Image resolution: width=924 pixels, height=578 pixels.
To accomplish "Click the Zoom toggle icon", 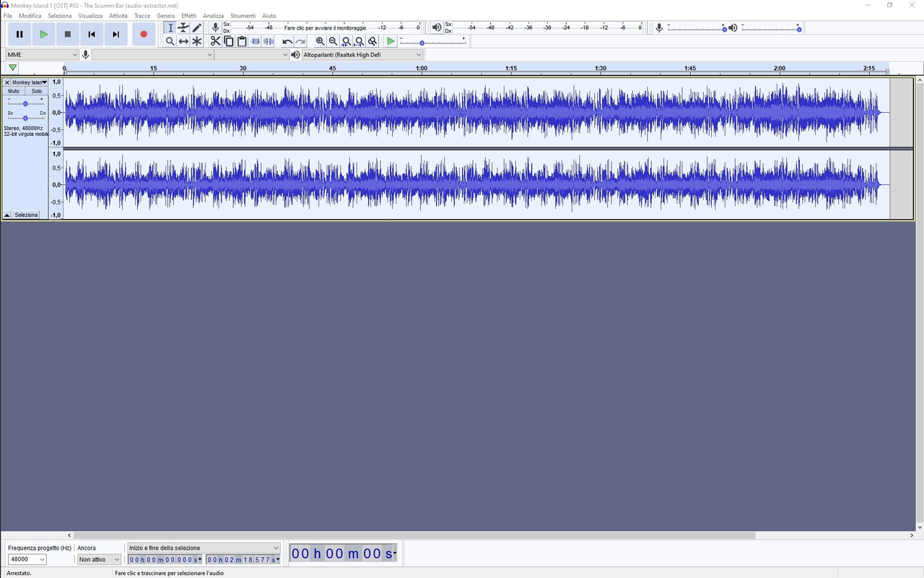I will coord(372,41).
